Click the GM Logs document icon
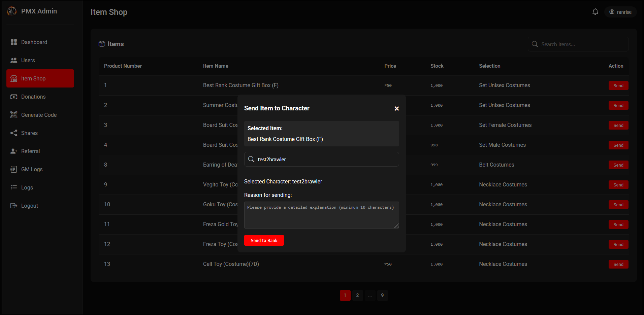Viewport: 644px width, 315px height. coord(14,169)
